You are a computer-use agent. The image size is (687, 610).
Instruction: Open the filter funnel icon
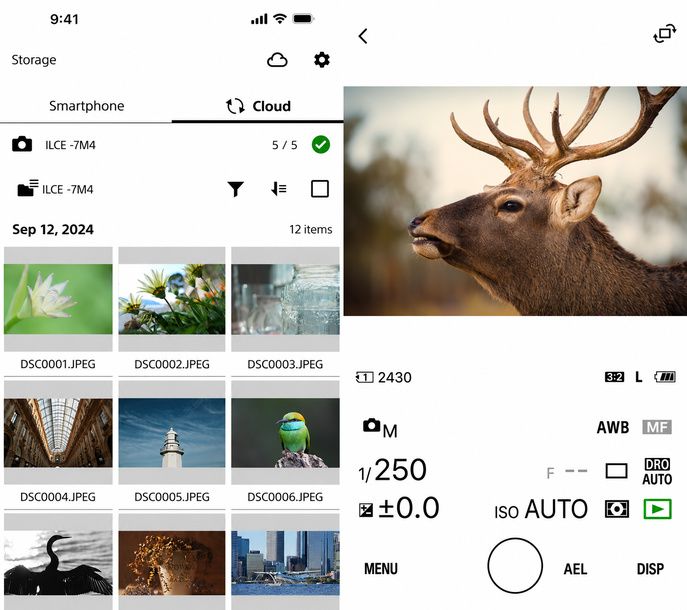(235, 189)
